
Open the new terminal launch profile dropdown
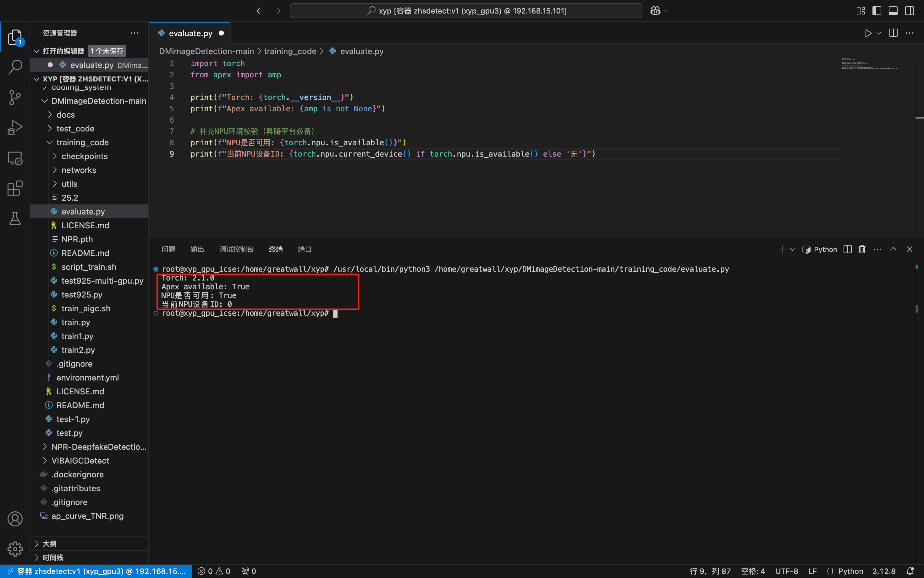tap(793, 249)
